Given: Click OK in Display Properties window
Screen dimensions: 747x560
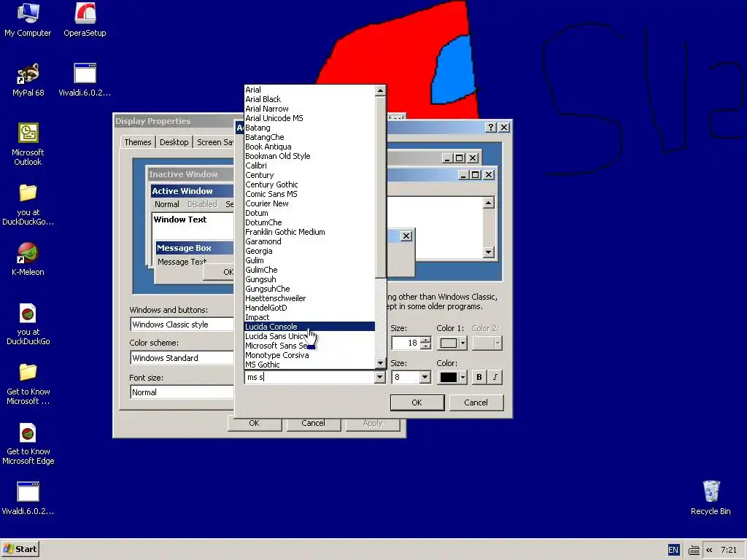Looking at the screenshot, I should tap(255, 423).
